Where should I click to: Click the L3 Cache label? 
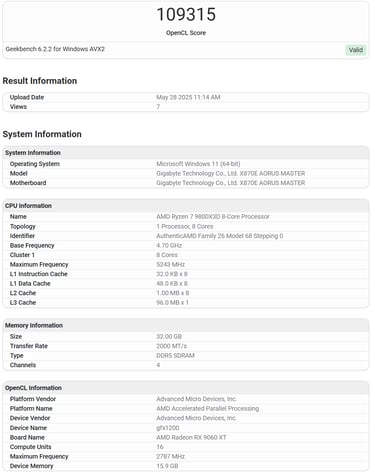point(23,303)
